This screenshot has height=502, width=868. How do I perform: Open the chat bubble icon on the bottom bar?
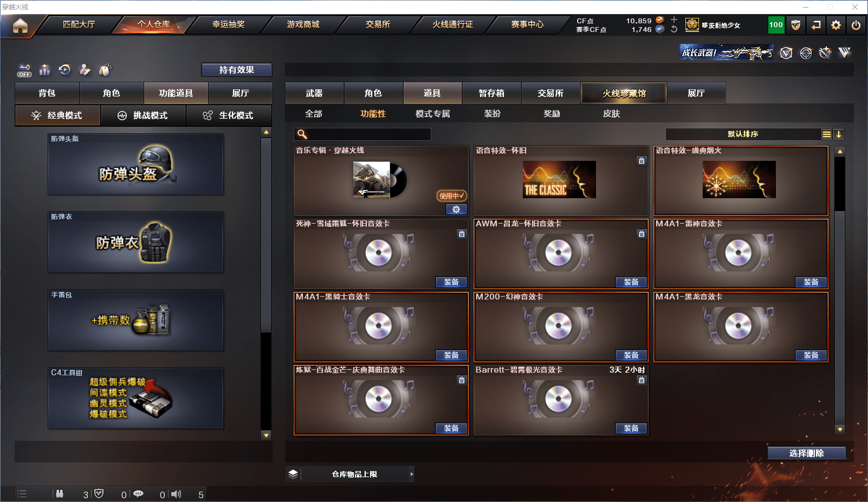pyautogui.click(x=139, y=493)
